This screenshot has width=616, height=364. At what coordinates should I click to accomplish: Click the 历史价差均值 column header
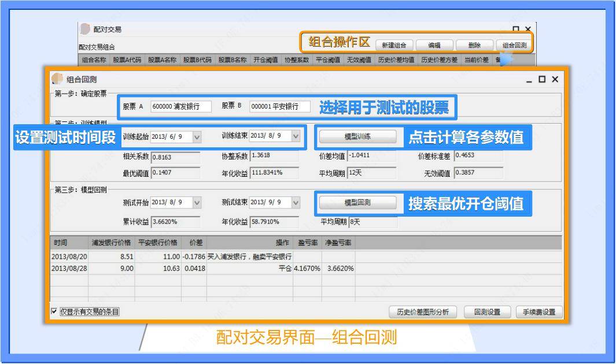coord(396,60)
